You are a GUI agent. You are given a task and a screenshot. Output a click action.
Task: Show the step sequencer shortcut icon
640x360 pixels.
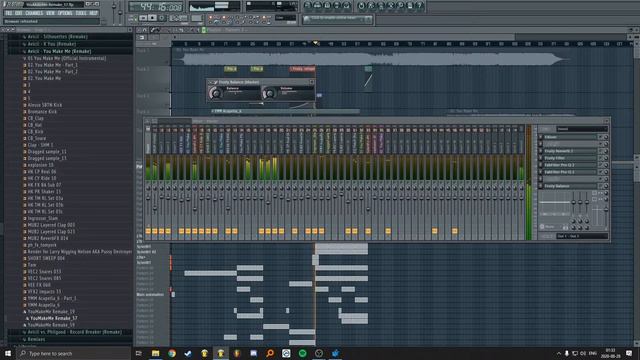(x=317, y=6)
